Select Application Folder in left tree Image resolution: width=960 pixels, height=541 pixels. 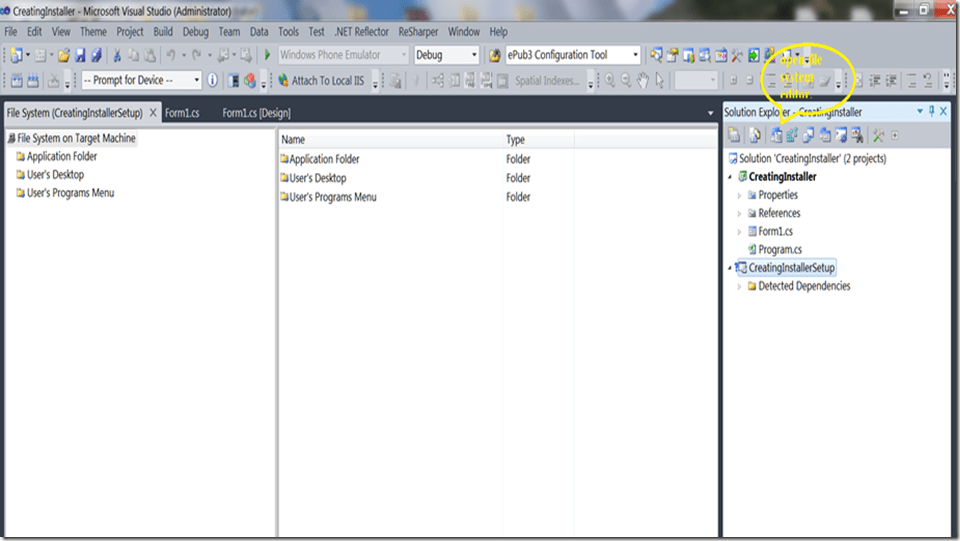point(61,157)
